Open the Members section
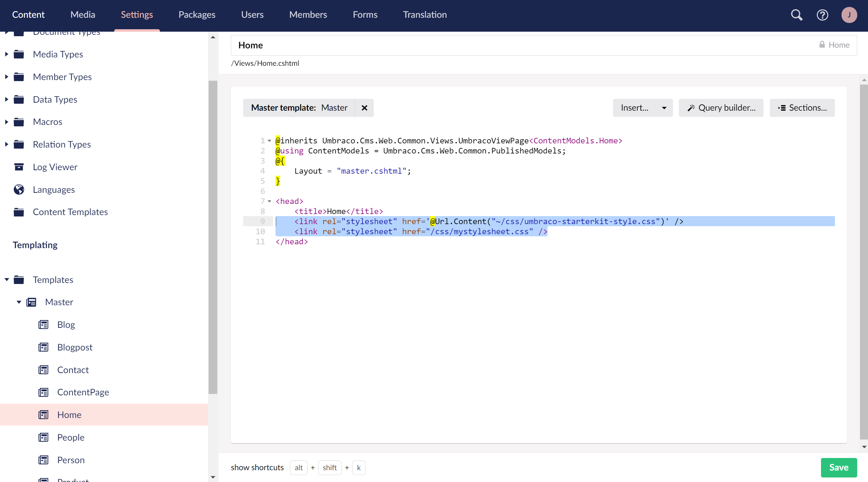868x482 pixels. tap(308, 15)
